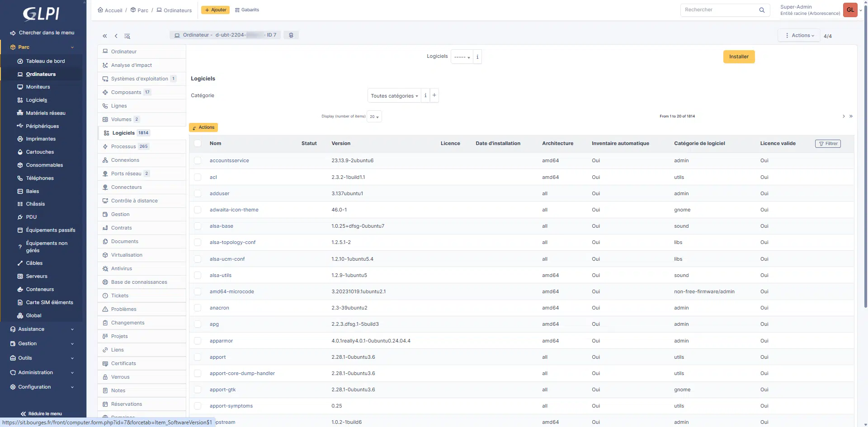Click the GL user avatar
This screenshot has width=868, height=427.
850,10
